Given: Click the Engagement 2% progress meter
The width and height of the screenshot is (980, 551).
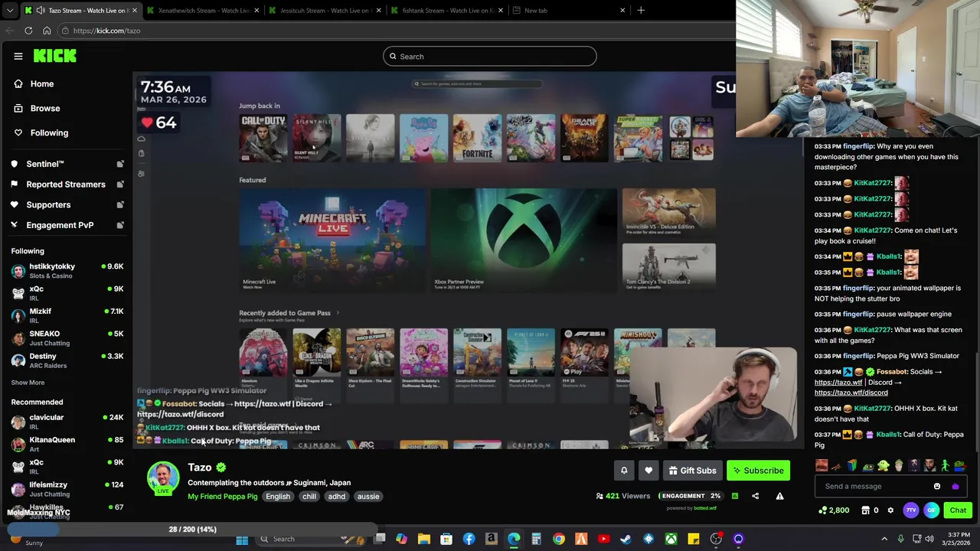Looking at the screenshot, I should click(x=691, y=496).
